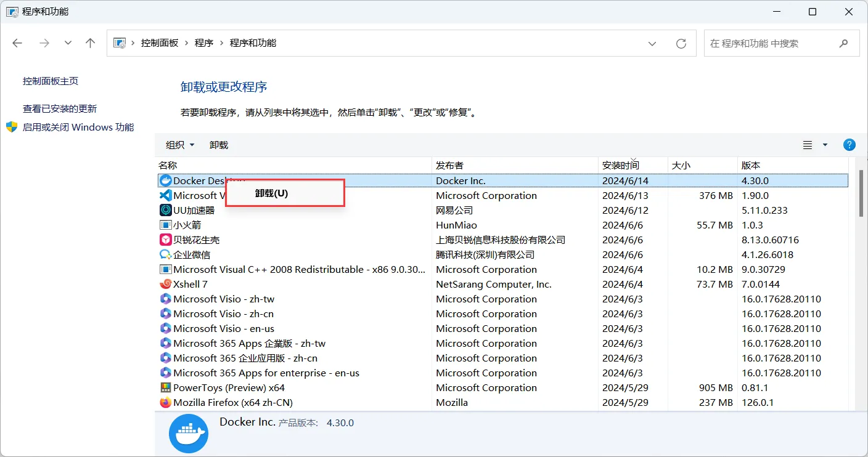Screen dimensions: 868x457
Task: Go up one level with up arrow
Action: tap(91, 43)
